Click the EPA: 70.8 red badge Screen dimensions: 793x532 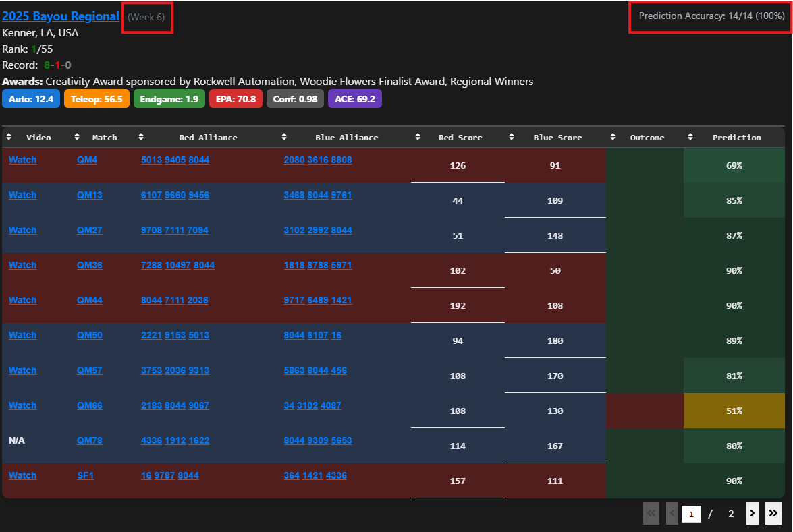point(236,99)
